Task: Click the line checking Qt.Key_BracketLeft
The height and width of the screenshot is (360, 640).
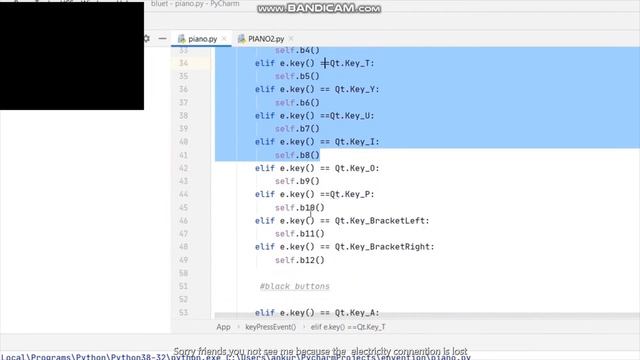Action: pyautogui.click(x=342, y=221)
